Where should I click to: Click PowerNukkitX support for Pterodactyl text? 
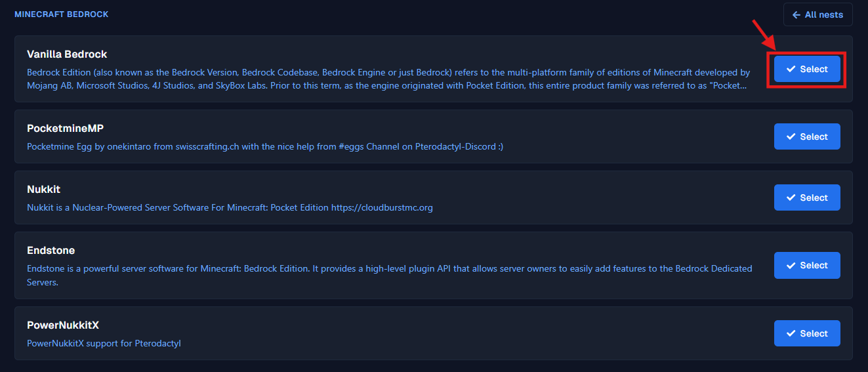tap(104, 343)
